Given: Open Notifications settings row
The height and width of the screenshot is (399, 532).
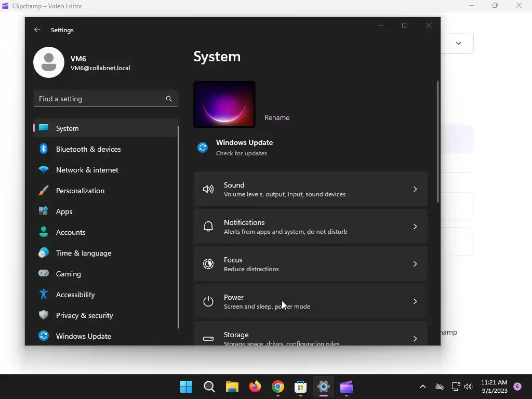Looking at the screenshot, I should point(311,227).
